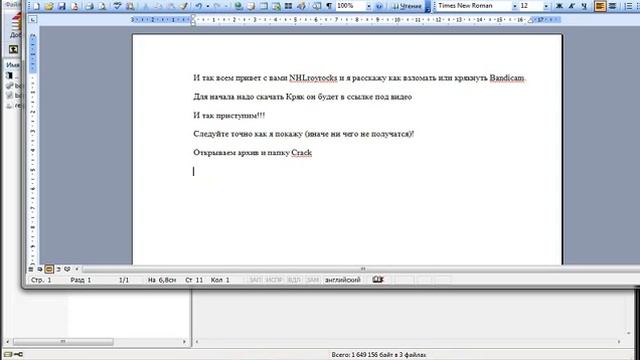The height and width of the screenshot is (360, 640).
Task: Switch to Web Layout view
Action: [x=40, y=269]
